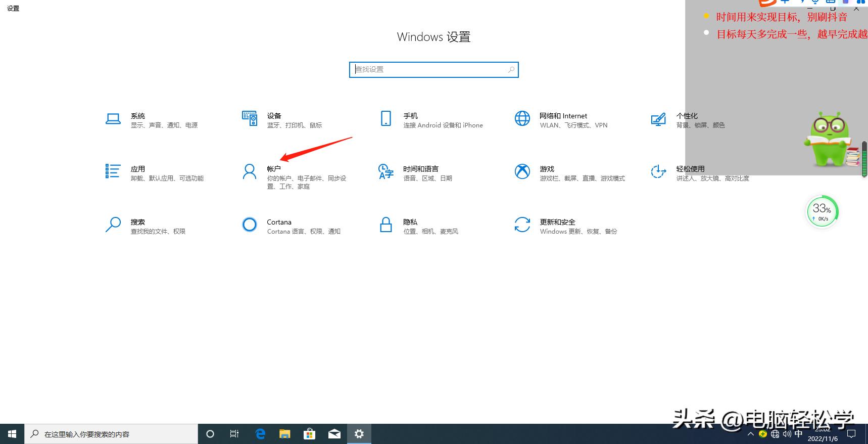Screen dimensions: 868x444
Task: Click the network globe tray icon
Action: point(775,434)
